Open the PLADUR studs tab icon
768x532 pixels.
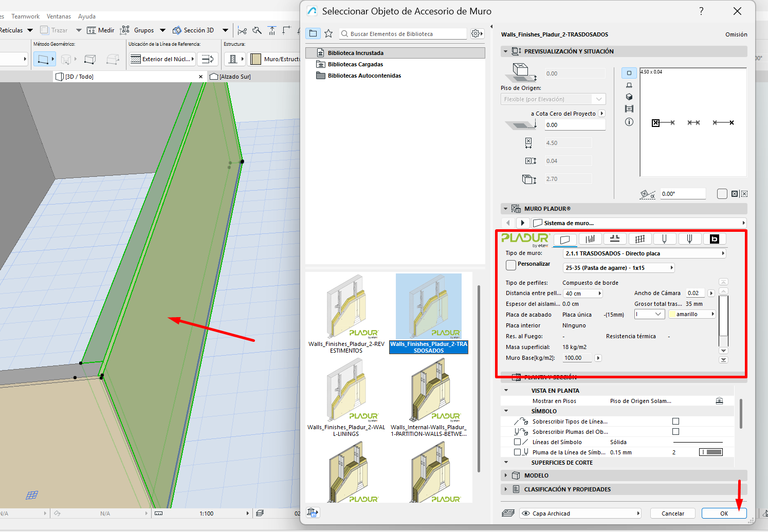pos(590,239)
